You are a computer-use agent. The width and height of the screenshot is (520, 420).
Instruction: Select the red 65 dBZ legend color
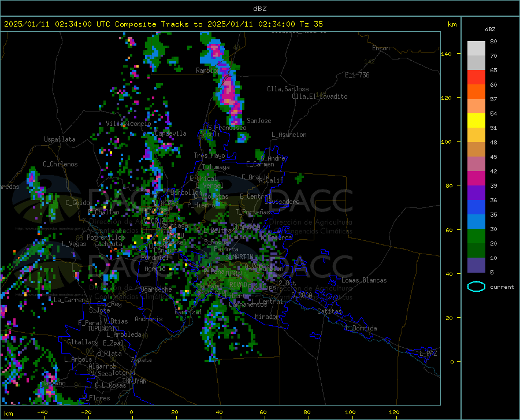tap(476, 77)
